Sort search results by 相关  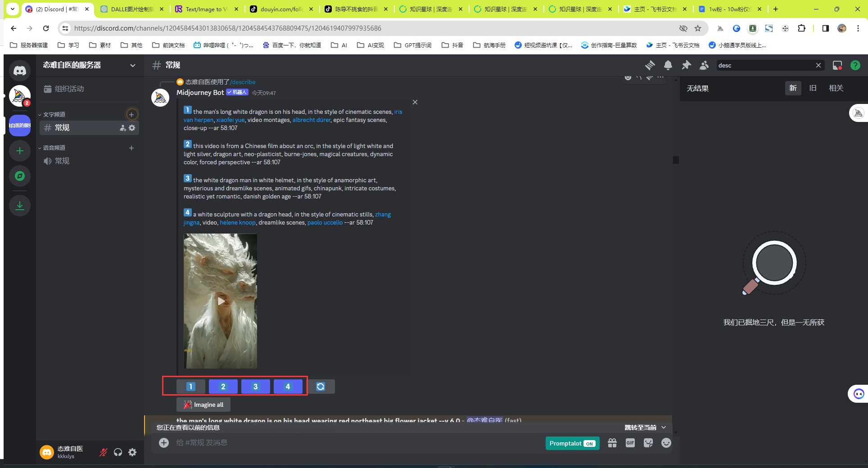pos(836,88)
